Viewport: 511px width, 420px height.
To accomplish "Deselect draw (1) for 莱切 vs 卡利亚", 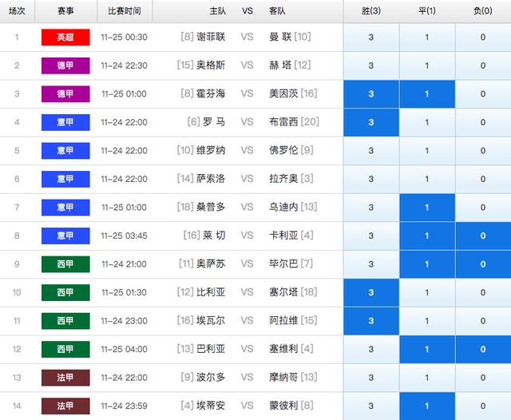I will tap(427, 236).
